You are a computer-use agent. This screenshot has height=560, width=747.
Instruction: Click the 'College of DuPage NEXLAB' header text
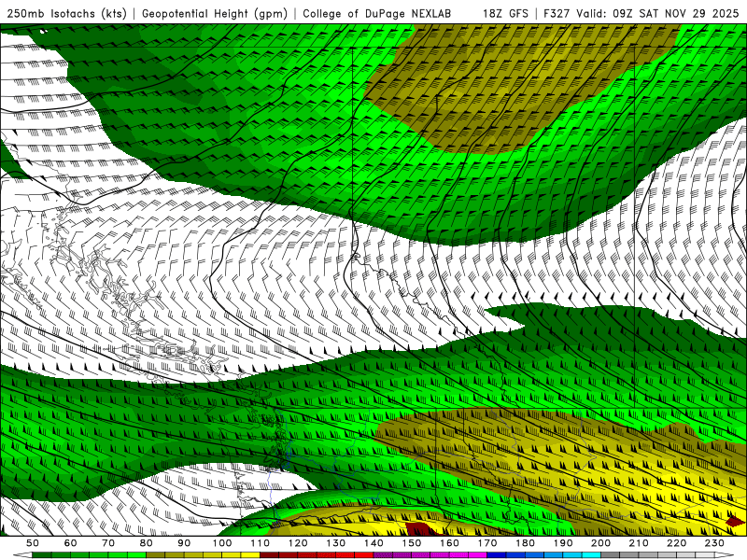click(x=377, y=13)
